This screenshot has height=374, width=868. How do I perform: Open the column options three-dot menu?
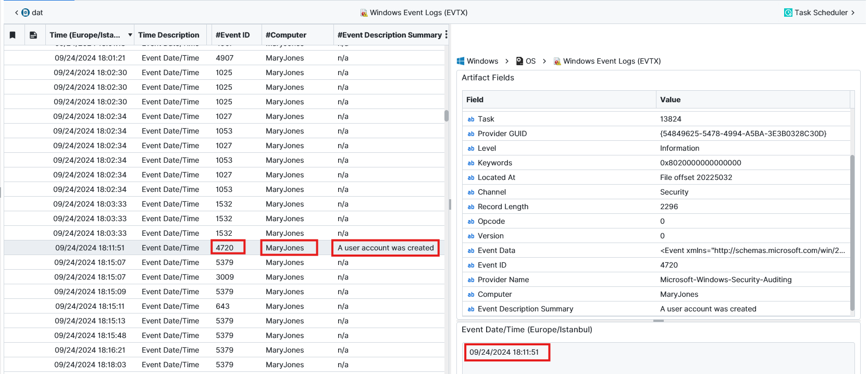click(446, 34)
